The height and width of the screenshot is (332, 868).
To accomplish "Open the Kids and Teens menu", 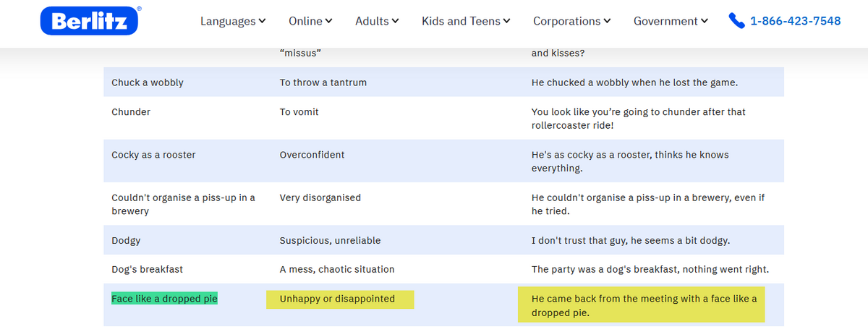I will click(465, 21).
